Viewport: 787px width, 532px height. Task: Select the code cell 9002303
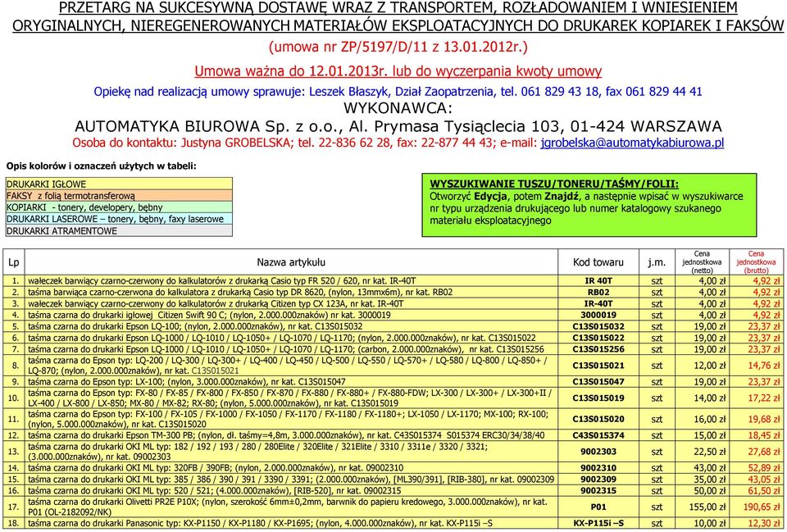pyautogui.click(x=598, y=452)
